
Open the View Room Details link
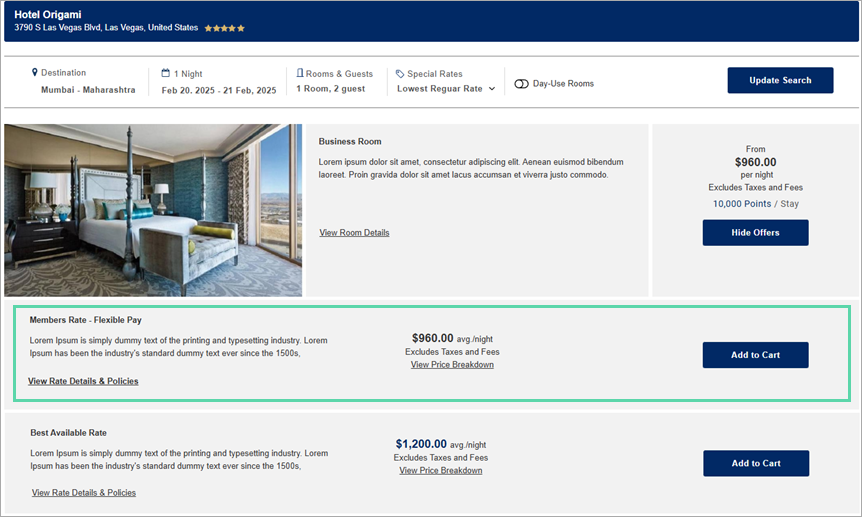point(354,233)
